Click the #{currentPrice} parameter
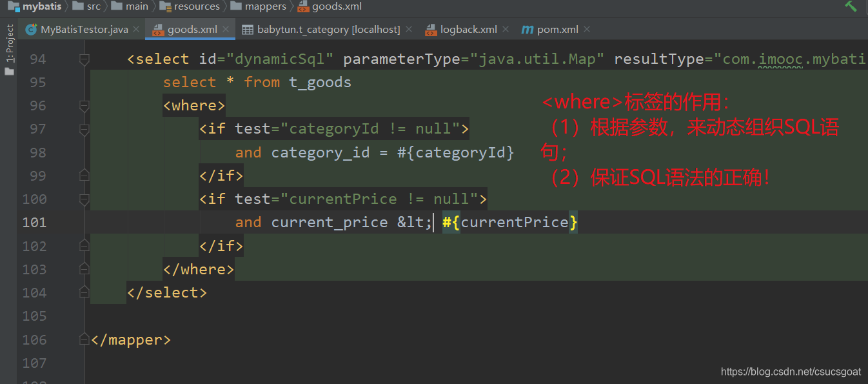Viewport: 868px width, 384px height. point(510,223)
